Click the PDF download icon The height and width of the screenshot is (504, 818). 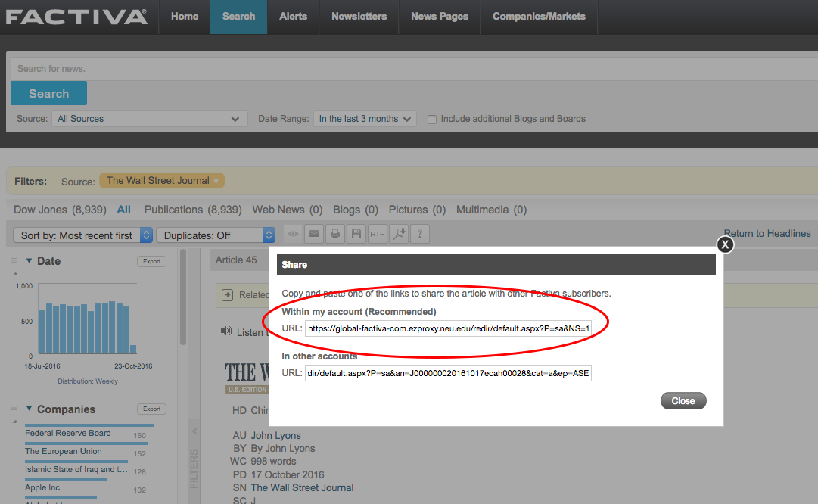pos(399,234)
